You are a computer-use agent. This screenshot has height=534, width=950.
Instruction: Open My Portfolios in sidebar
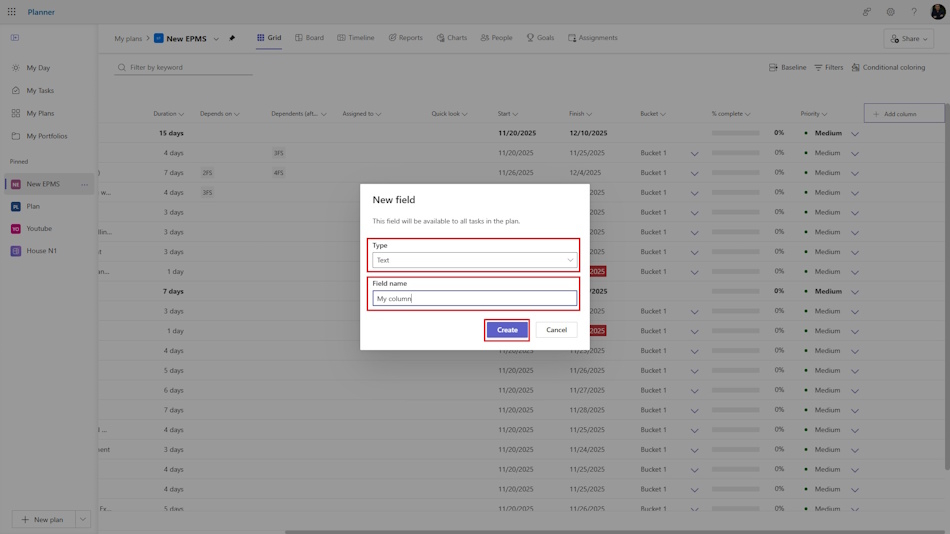click(47, 136)
